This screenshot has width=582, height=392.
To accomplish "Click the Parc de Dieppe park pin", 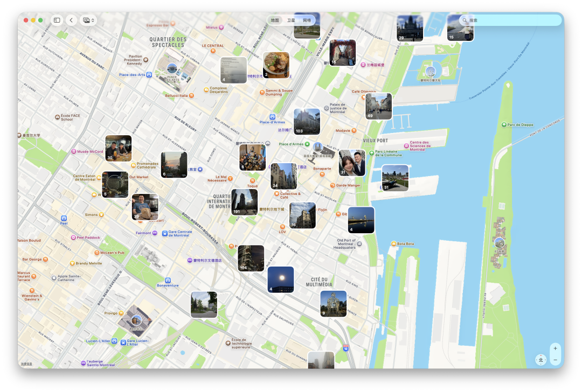I will pyautogui.click(x=504, y=124).
